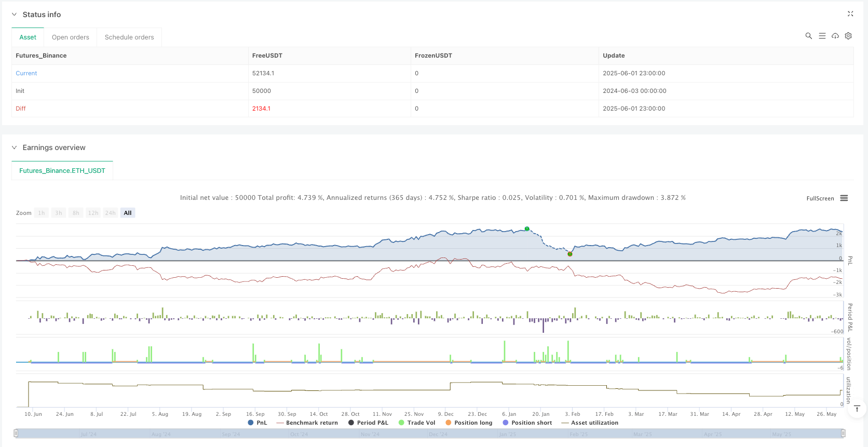The image size is (868, 447).
Task: Click the cloud download icon
Action: [835, 36]
